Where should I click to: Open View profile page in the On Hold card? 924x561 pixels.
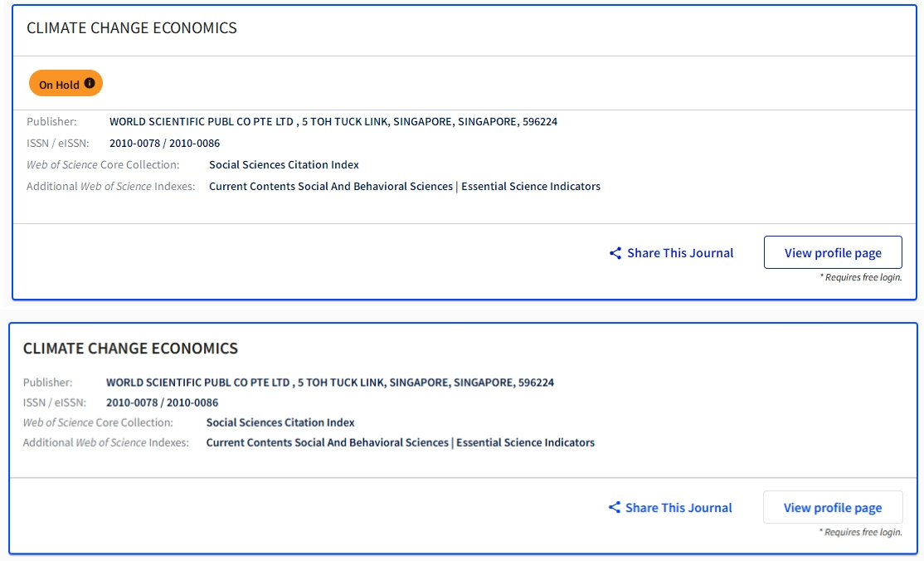click(832, 252)
